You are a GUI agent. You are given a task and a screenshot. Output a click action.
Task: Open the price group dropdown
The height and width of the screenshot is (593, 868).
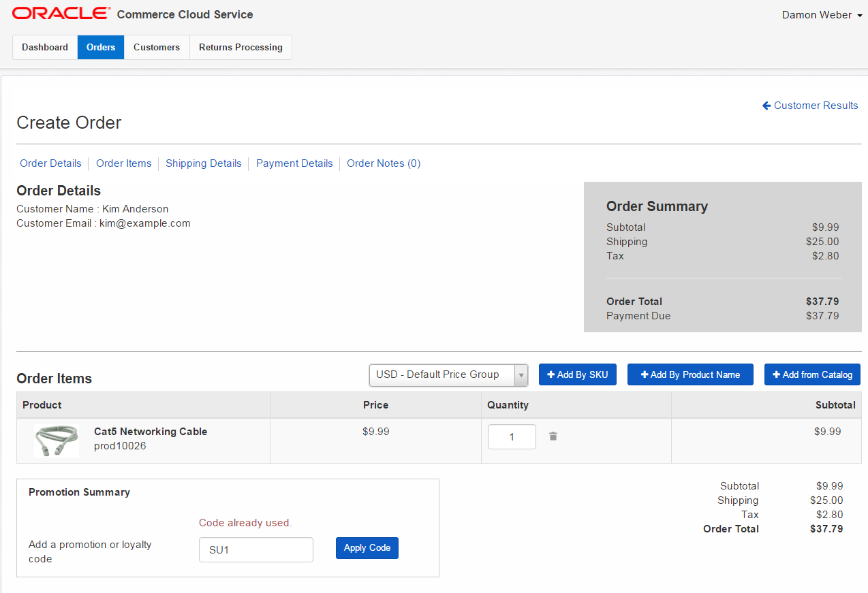[448, 374]
